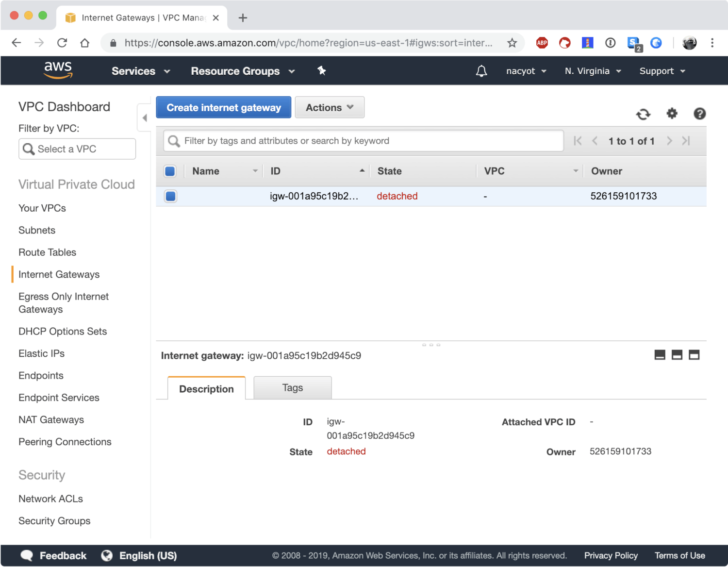The width and height of the screenshot is (728, 567).
Task: Sort by the ID column header
Action: pyautogui.click(x=317, y=171)
